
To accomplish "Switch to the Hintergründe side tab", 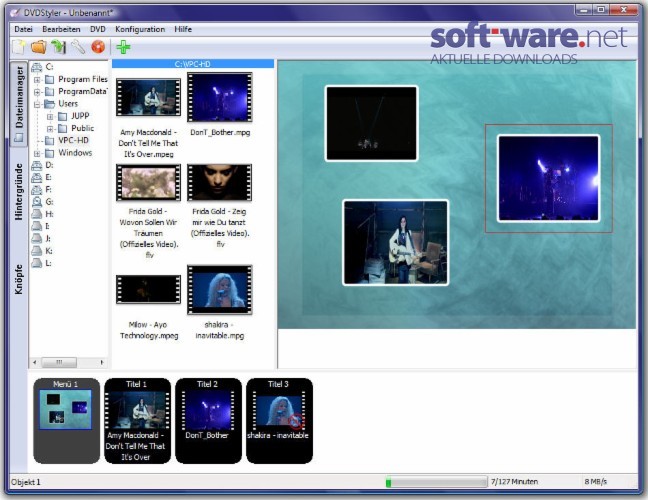I will [19, 191].
